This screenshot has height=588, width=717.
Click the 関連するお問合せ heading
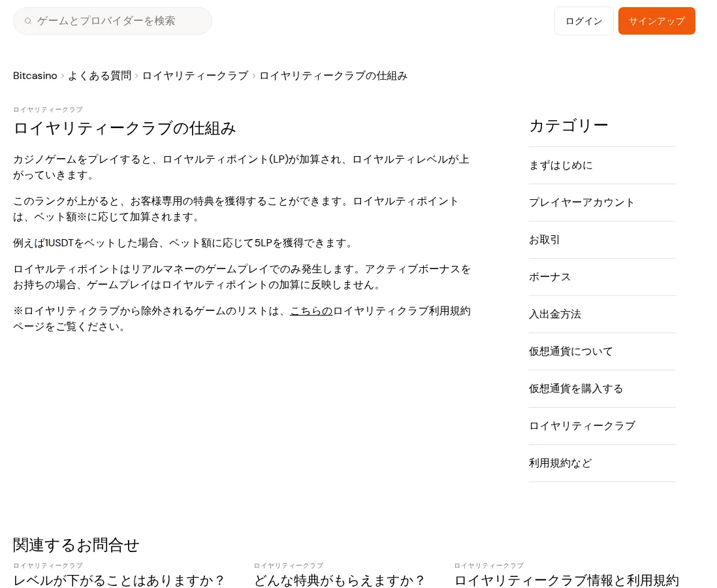(76, 545)
